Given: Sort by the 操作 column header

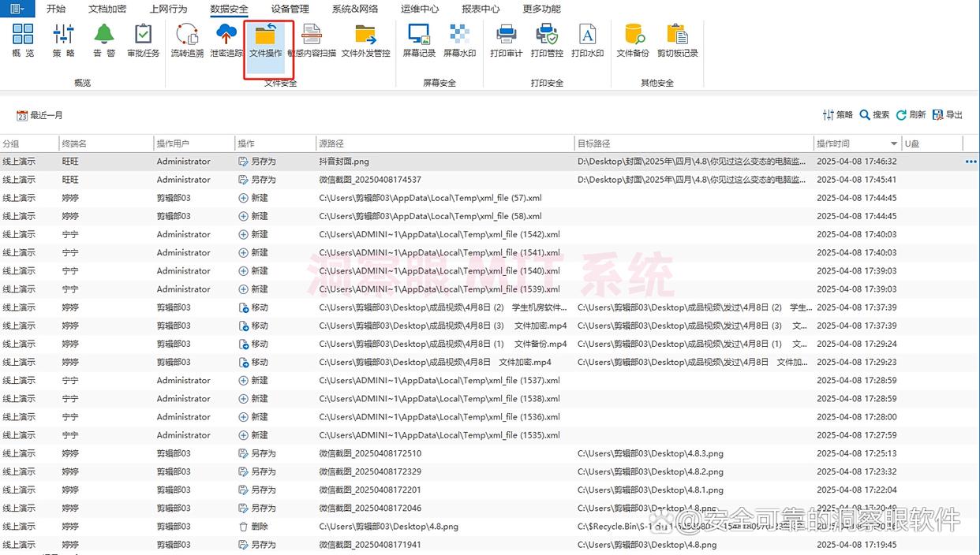Looking at the screenshot, I should [275, 143].
